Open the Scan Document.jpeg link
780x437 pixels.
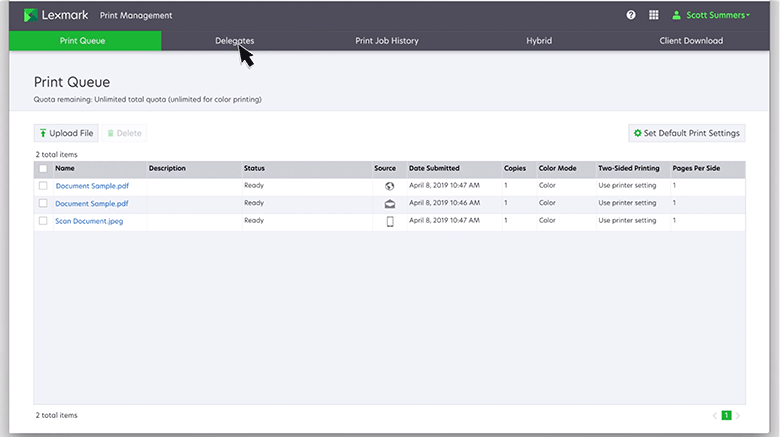pyautogui.click(x=89, y=221)
